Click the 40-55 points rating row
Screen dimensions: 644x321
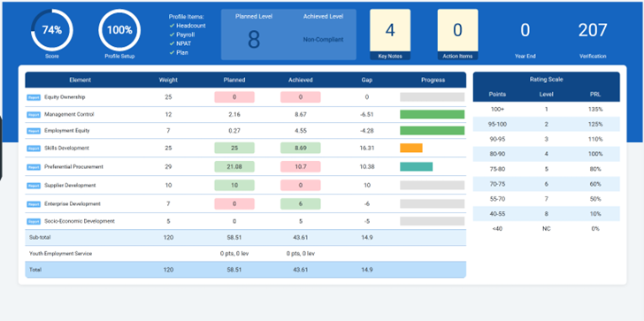point(547,214)
